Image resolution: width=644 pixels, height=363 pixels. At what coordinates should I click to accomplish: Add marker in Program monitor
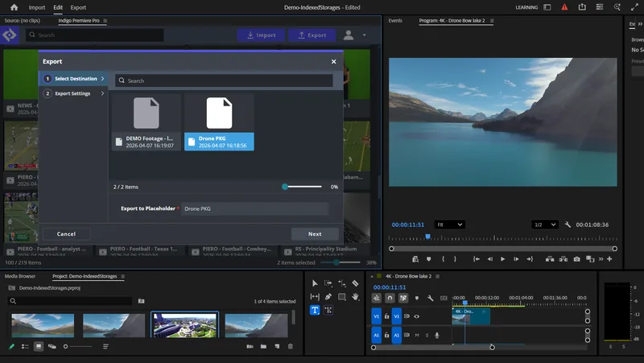(x=429, y=259)
